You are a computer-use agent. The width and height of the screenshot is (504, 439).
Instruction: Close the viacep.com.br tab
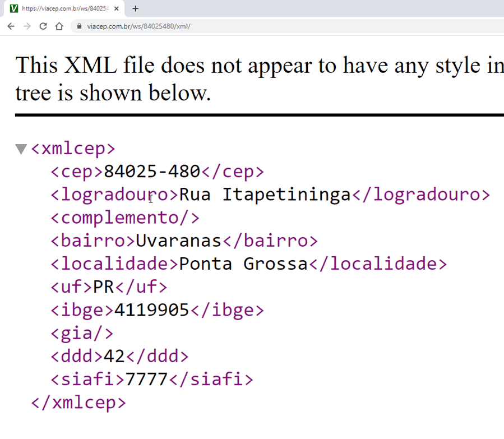pyautogui.click(x=117, y=8)
